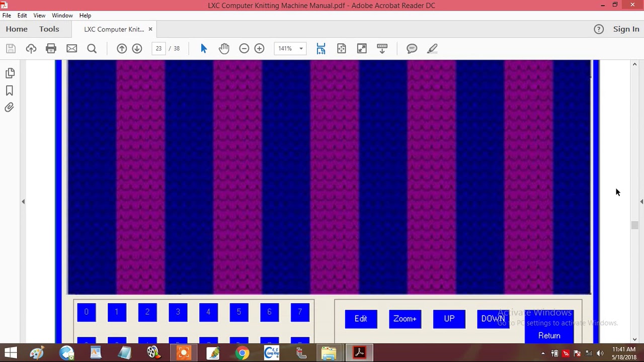This screenshot has height=362, width=644.
Task: Select color button number 4
Action: [208, 312]
